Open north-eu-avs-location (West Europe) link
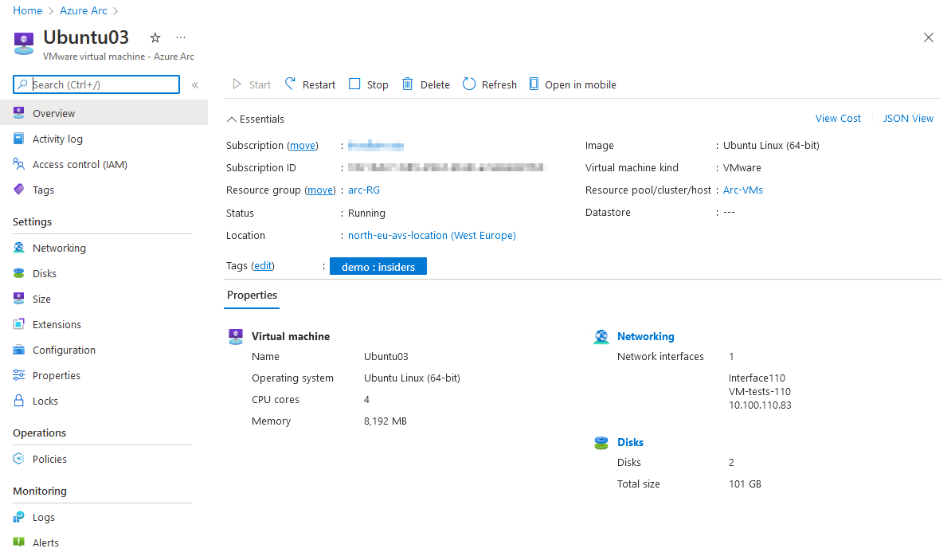This screenshot has width=951, height=560. coord(432,236)
